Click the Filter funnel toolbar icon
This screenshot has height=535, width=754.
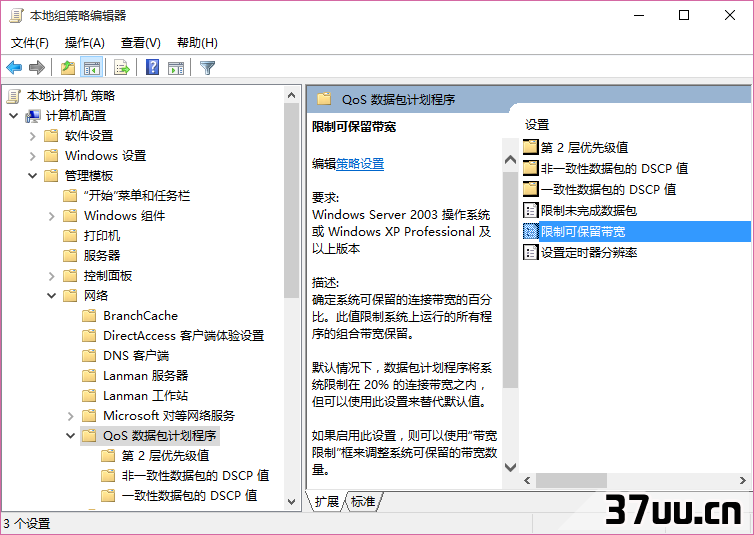tap(207, 68)
